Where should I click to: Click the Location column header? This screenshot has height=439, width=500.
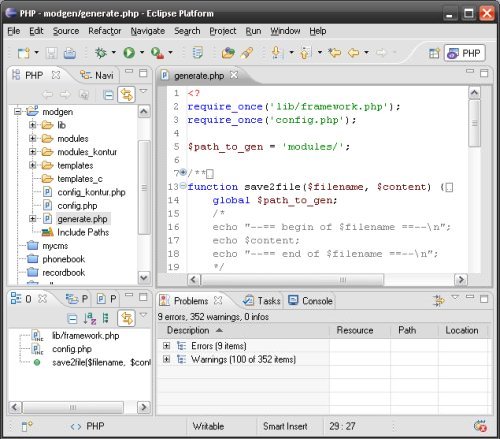click(x=463, y=330)
